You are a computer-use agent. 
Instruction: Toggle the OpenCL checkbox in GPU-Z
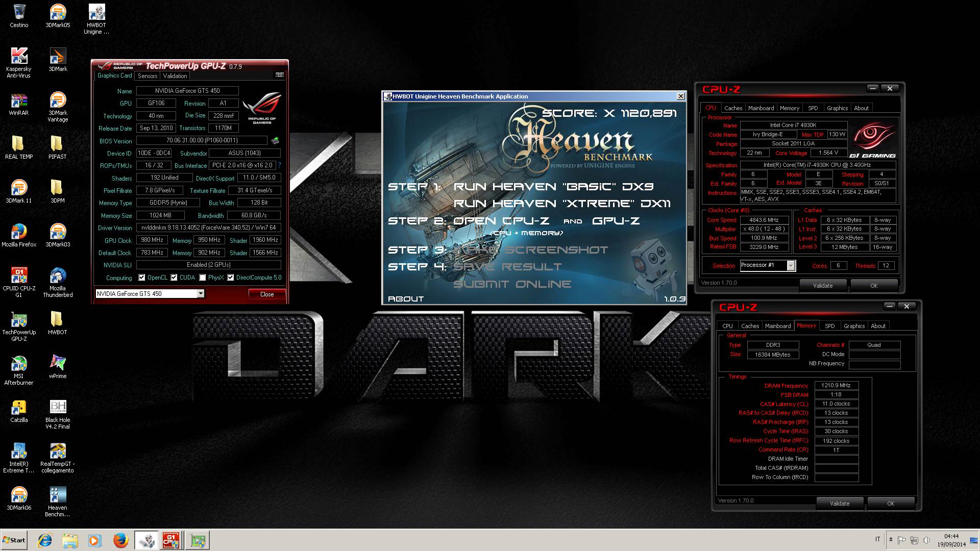pyautogui.click(x=142, y=278)
